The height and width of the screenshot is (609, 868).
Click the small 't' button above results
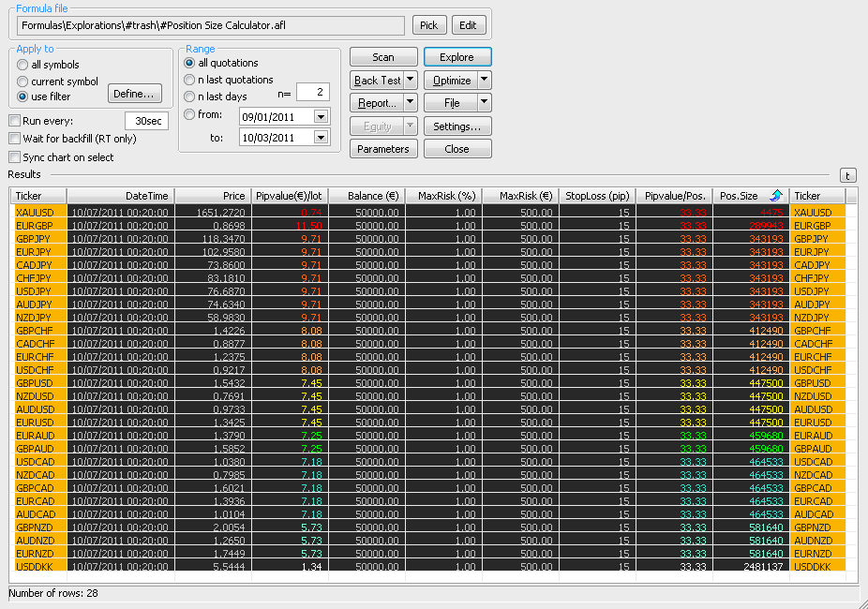point(847,175)
